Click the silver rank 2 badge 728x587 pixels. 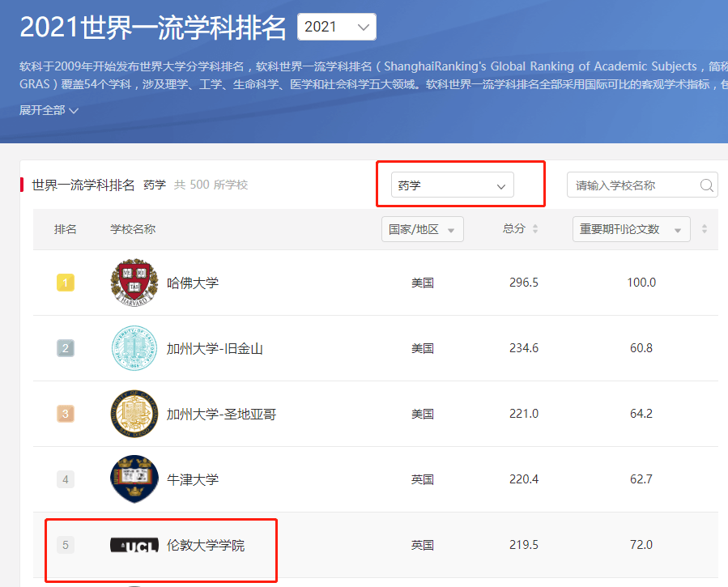[x=66, y=348]
